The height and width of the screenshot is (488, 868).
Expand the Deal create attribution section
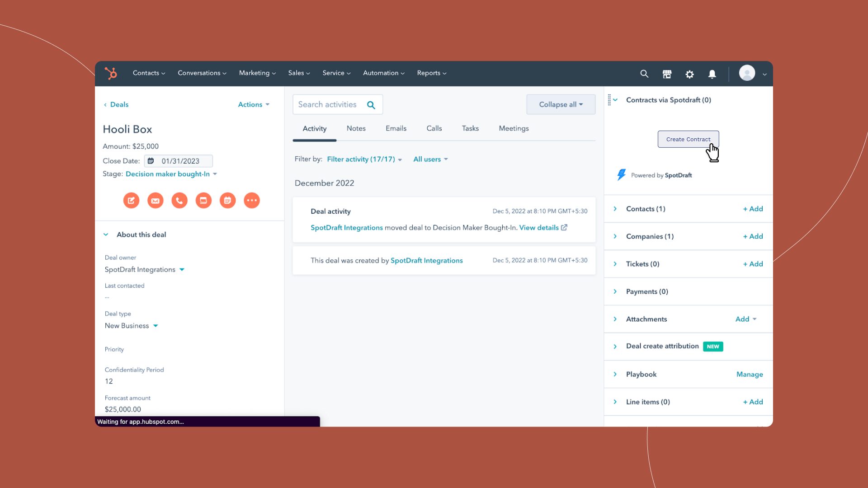pyautogui.click(x=615, y=346)
